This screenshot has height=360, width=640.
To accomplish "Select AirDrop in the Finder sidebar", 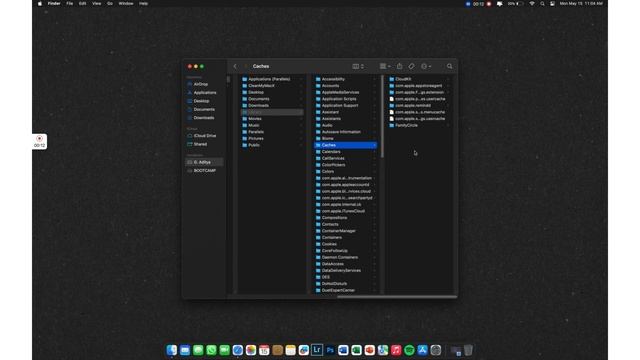I will click(200, 84).
